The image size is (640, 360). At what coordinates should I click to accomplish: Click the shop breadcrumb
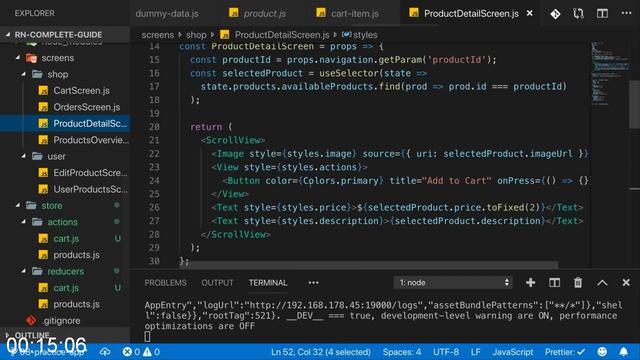[x=196, y=35]
